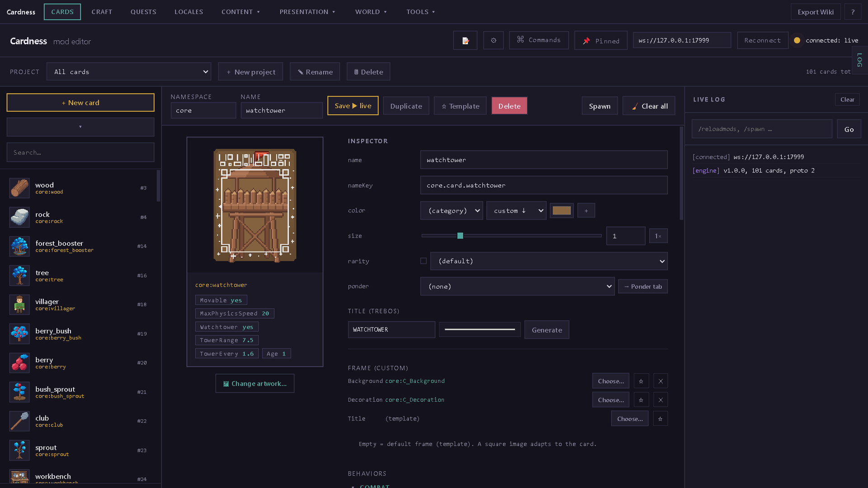Open the TOOLS menu
The height and width of the screenshot is (488, 868).
click(420, 12)
